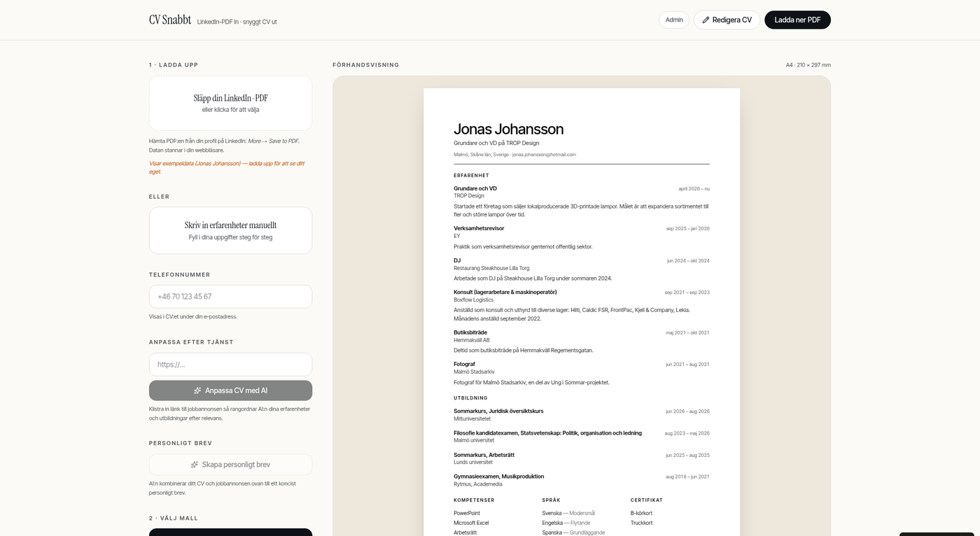Click the FÖRHANDSVISNING heading
The height and width of the screenshot is (536, 980).
(x=366, y=65)
